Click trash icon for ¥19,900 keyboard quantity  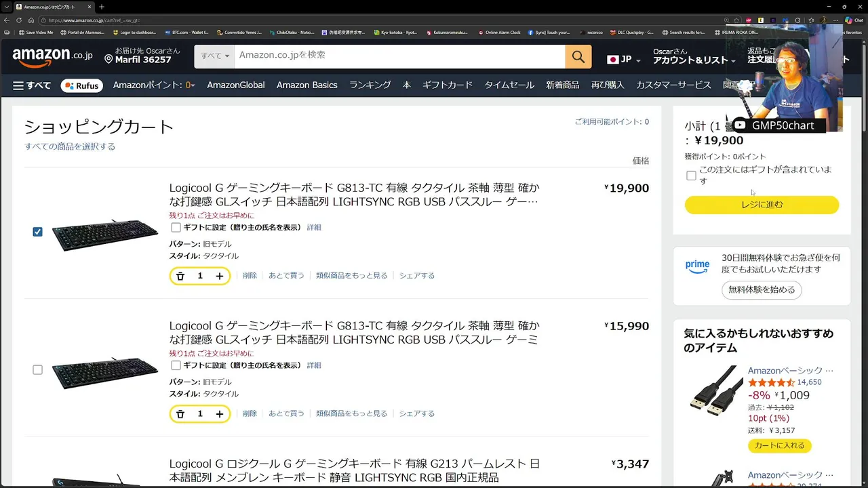(180, 276)
